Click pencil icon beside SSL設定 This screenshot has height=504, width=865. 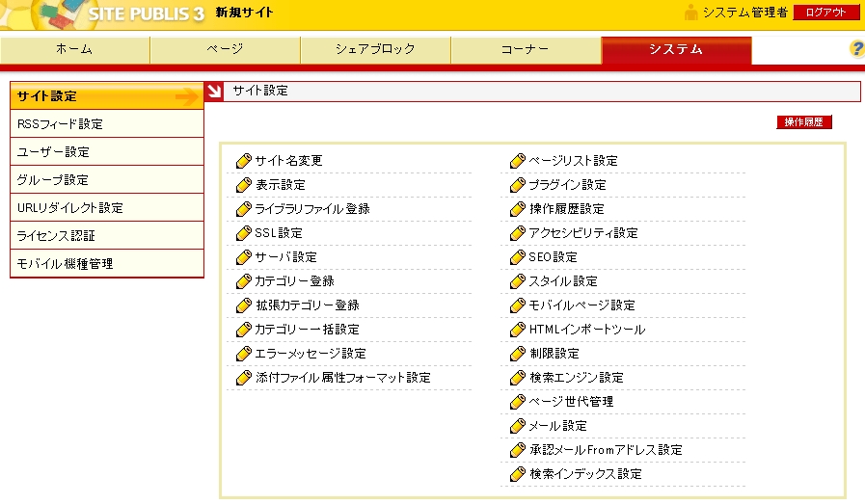244,233
